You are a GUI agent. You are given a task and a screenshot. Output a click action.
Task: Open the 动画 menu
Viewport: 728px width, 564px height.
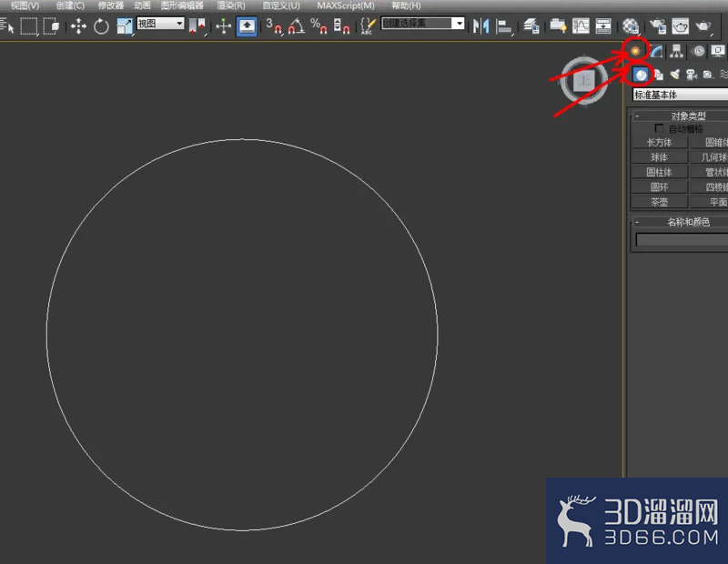[x=142, y=5]
